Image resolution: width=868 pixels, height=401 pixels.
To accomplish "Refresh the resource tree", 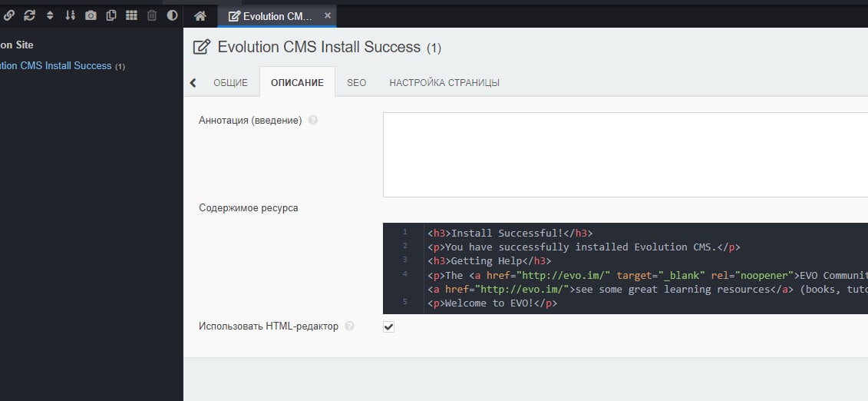I will [29, 15].
